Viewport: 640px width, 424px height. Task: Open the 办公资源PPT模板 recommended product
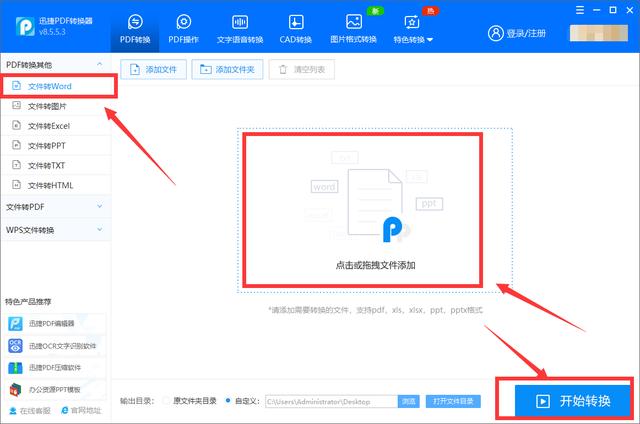[x=56, y=390]
